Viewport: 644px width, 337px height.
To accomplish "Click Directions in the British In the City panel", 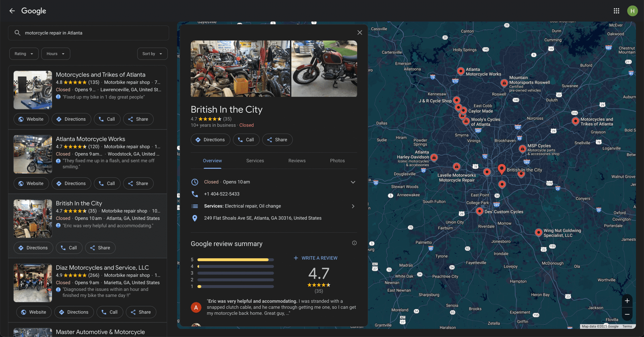I will click(x=211, y=140).
